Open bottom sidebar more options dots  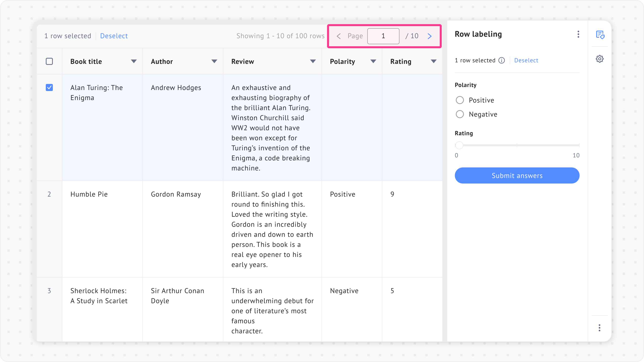[599, 328]
